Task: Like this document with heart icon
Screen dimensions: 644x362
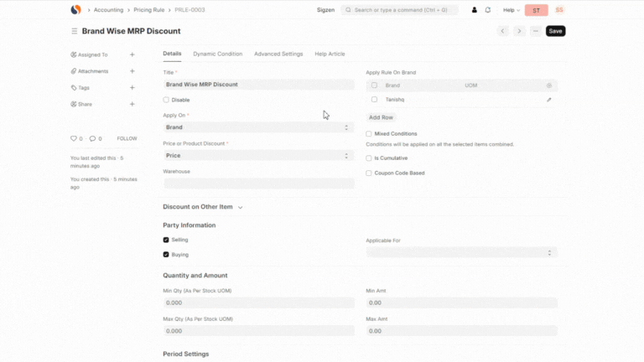Action: pyautogui.click(x=74, y=138)
